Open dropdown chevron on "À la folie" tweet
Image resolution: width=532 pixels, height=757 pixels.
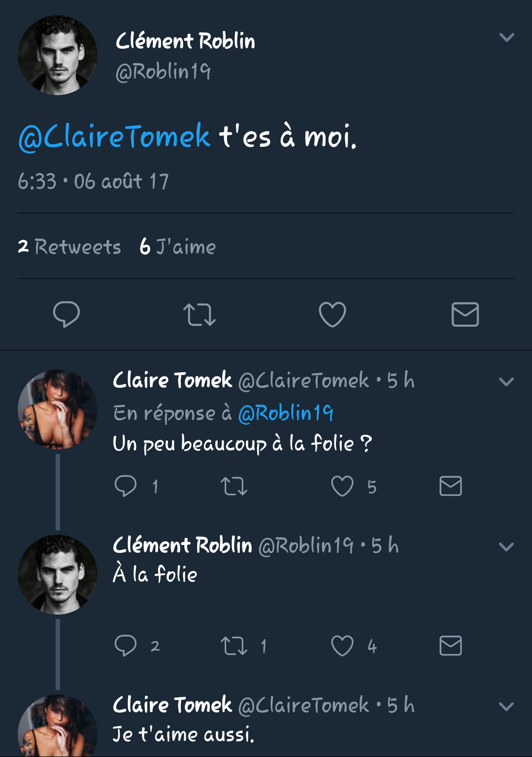click(506, 547)
